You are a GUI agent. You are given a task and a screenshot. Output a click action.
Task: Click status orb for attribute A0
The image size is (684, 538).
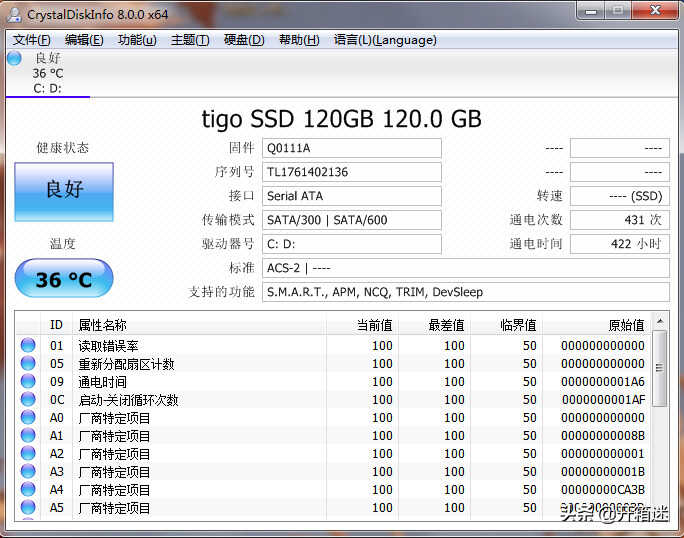coord(28,417)
